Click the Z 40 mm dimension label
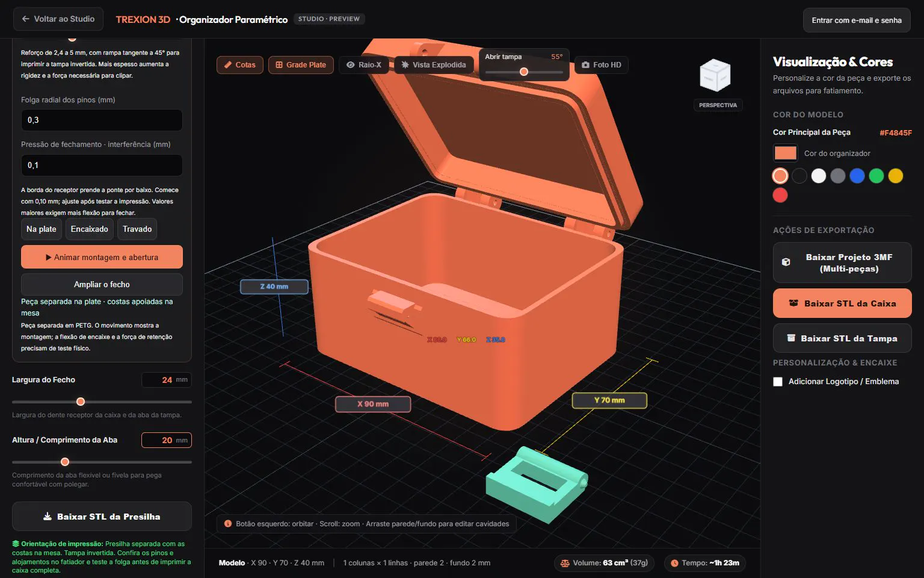Image resolution: width=924 pixels, height=578 pixels. click(274, 287)
